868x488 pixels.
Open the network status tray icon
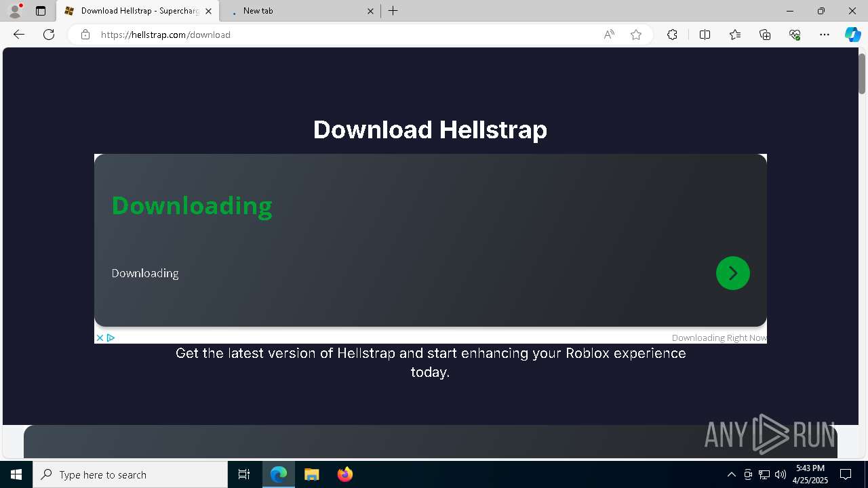click(x=764, y=474)
